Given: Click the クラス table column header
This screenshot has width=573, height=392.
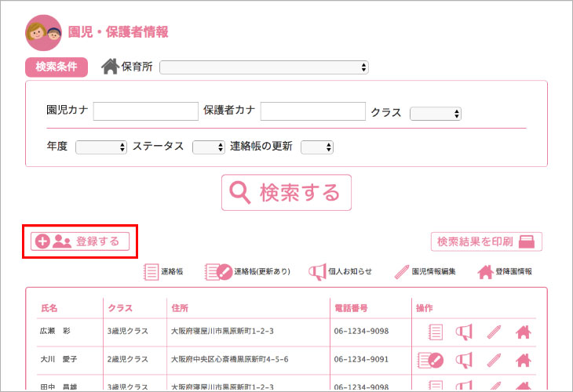Looking at the screenshot, I should point(120,308).
